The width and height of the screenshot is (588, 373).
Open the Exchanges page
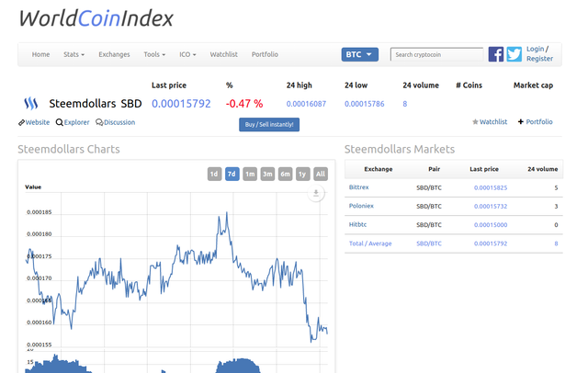114,54
